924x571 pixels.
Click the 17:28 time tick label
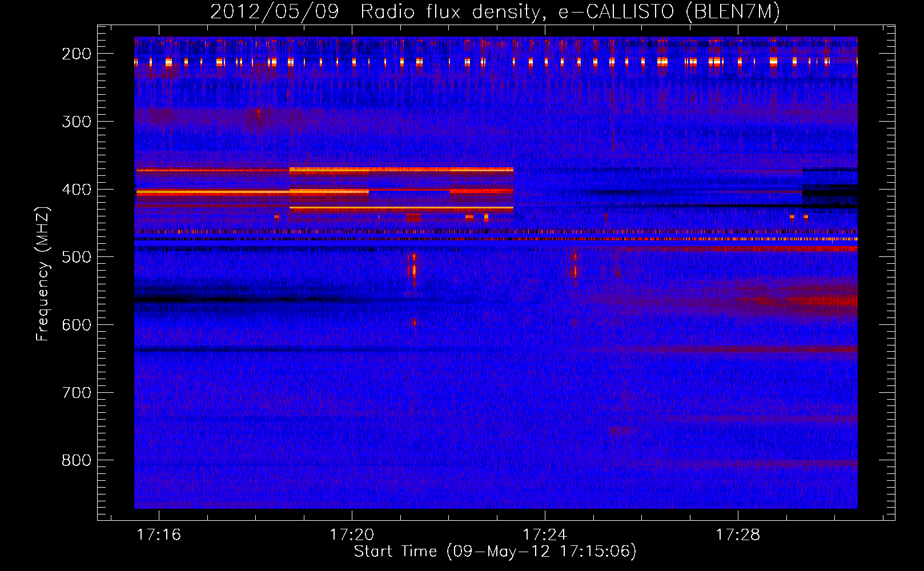(x=738, y=534)
